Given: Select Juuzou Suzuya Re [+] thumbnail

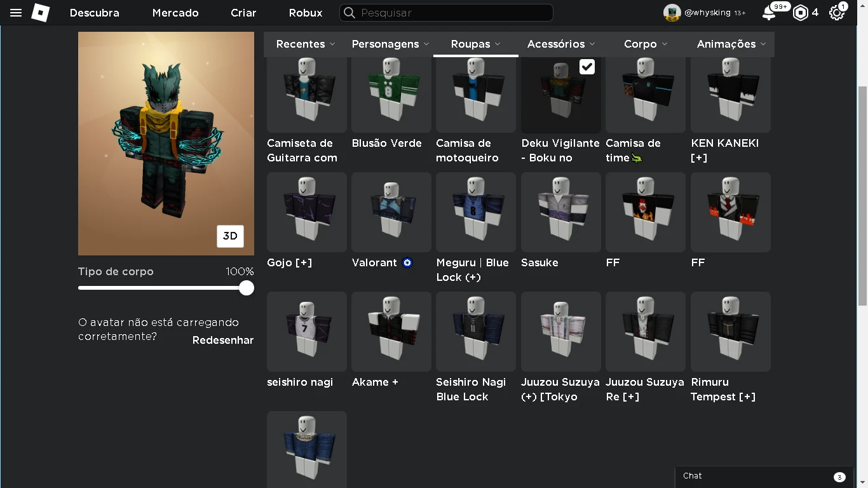Looking at the screenshot, I should coord(646,332).
